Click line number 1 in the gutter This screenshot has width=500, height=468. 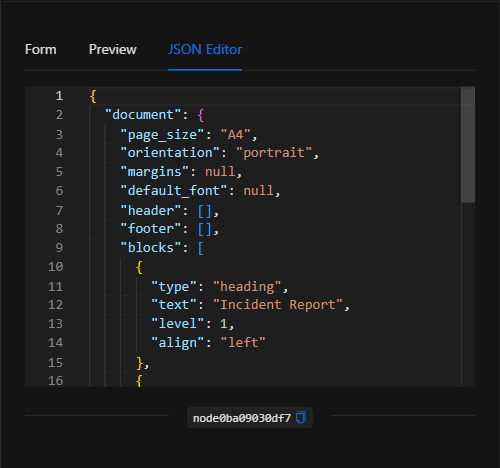click(59, 96)
